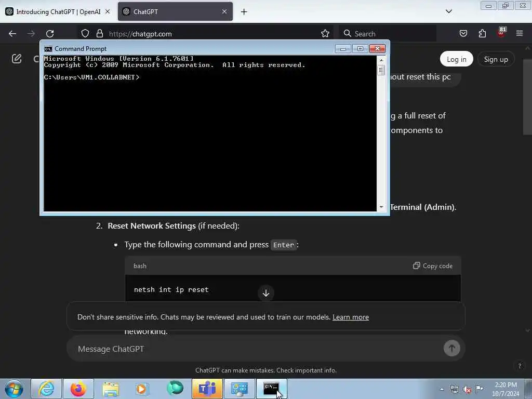Click the browser forward arrow

point(31,34)
